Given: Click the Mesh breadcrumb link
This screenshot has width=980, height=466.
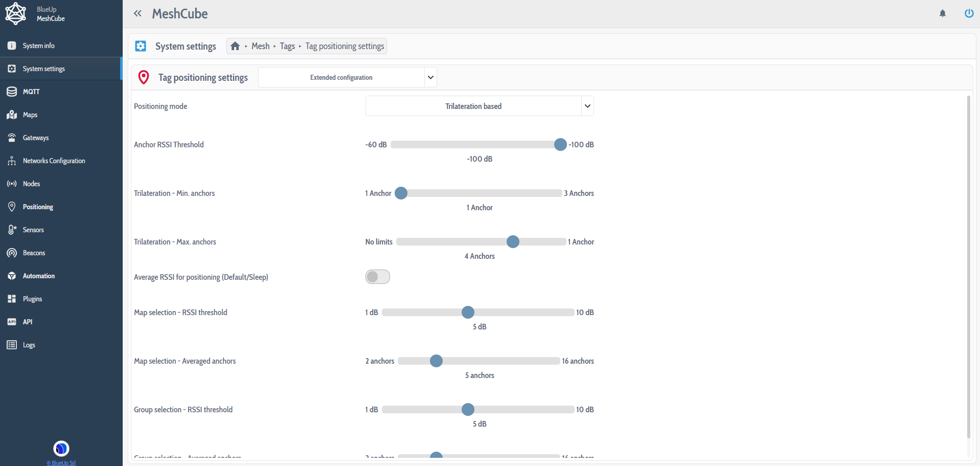Looking at the screenshot, I should pos(260,47).
